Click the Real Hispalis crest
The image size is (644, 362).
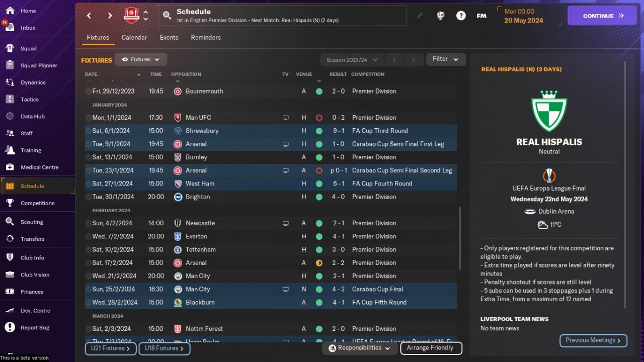[x=549, y=111]
